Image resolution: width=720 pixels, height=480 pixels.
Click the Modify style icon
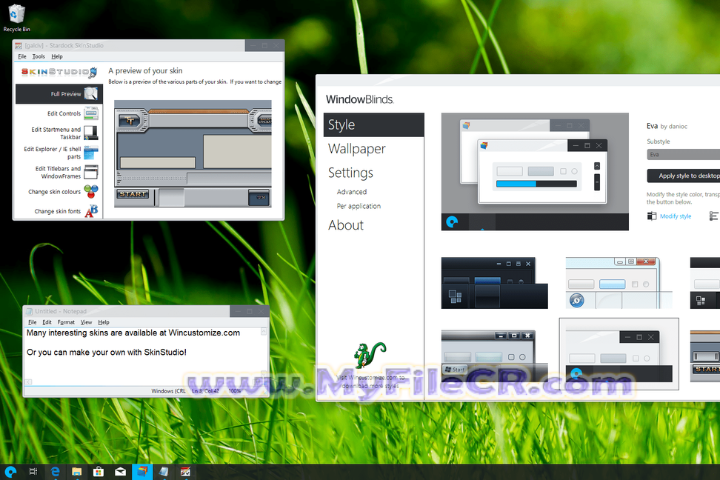[652, 216]
